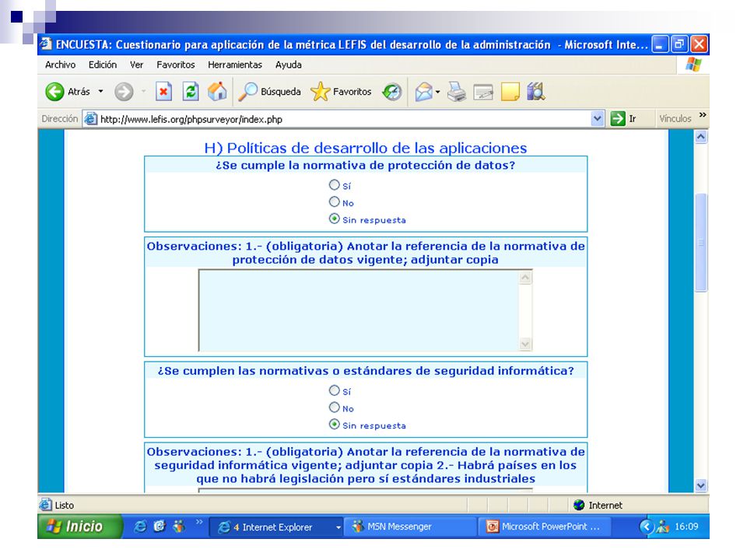
Task: Open the Edición menu
Action: pyautogui.click(x=103, y=65)
